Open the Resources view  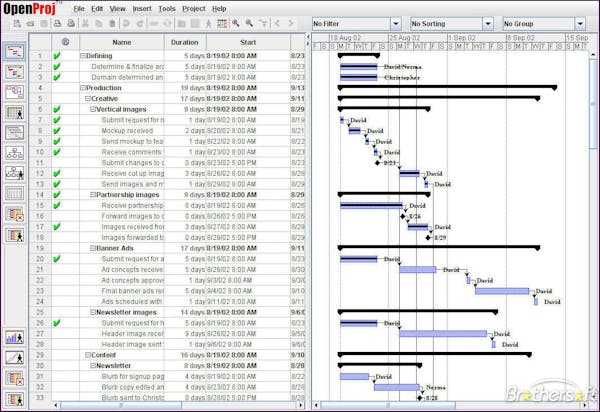pos(15,112)
